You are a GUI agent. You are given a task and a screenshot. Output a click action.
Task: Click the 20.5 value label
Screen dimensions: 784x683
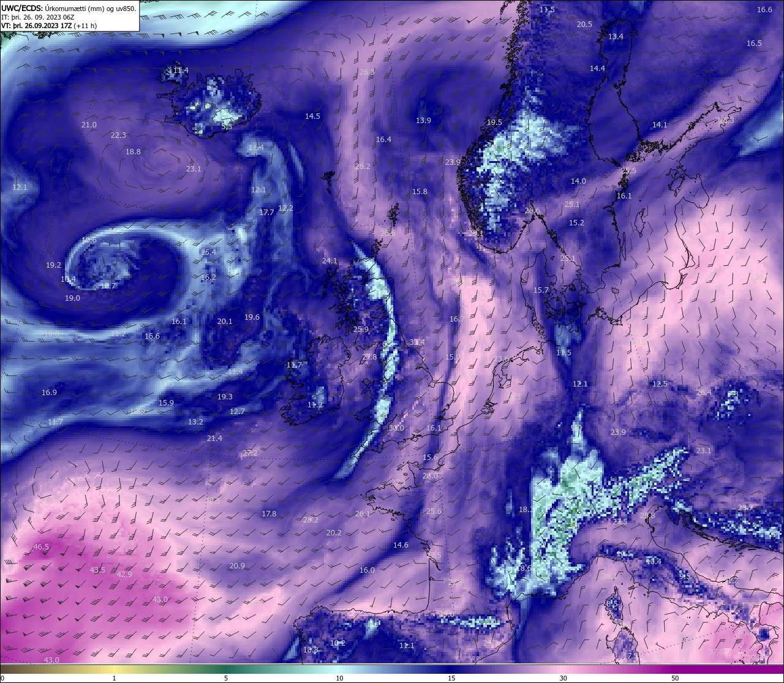[584, 25]
